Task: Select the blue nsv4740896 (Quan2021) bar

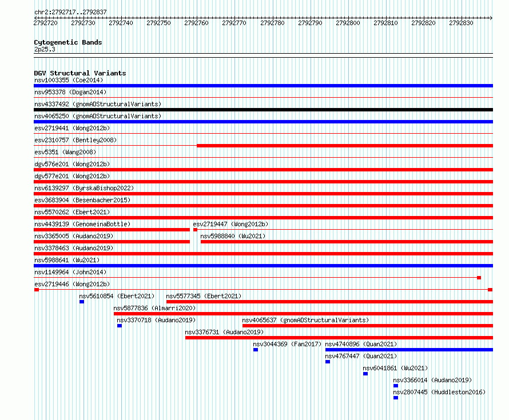Action: (x=409, y=350)
